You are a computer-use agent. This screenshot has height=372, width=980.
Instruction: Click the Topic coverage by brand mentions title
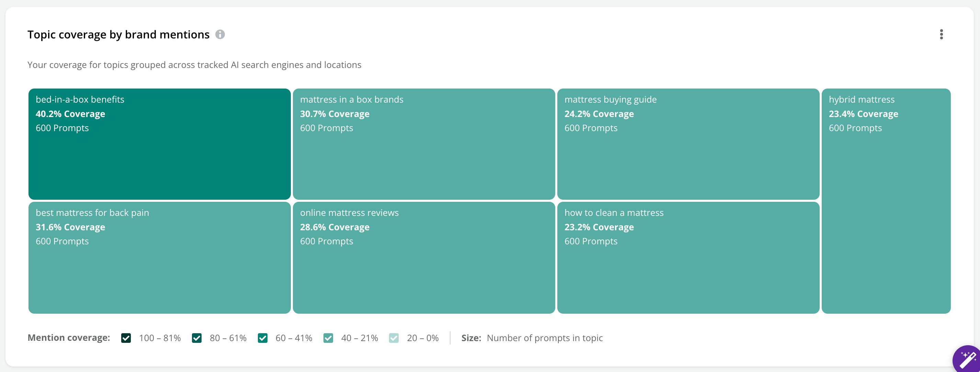(118, 35)
